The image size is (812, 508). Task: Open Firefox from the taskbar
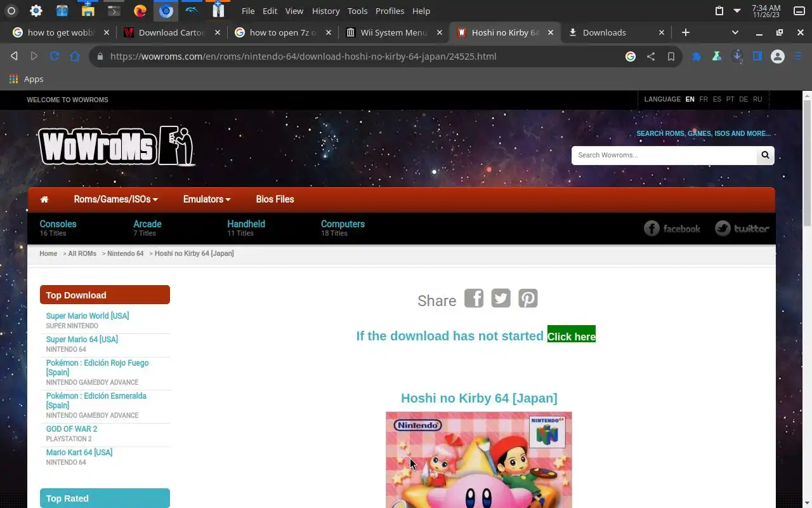point(140,11)
